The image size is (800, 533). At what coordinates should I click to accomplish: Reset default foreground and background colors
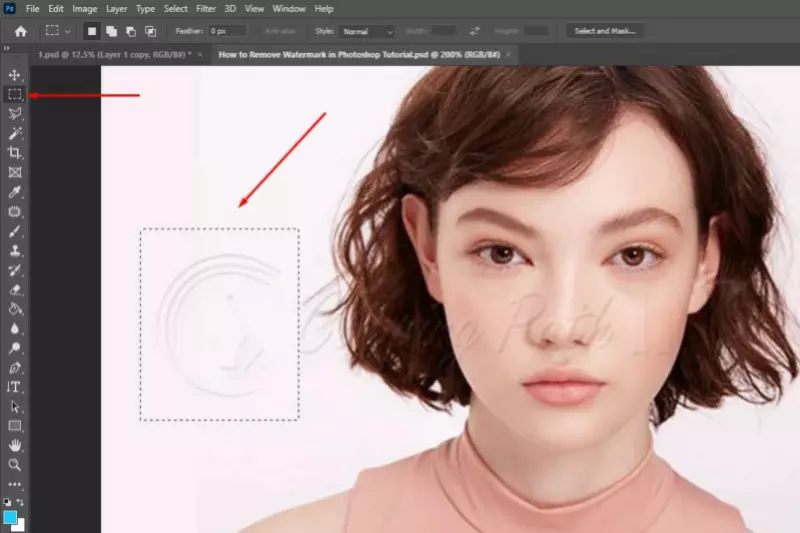7,502
